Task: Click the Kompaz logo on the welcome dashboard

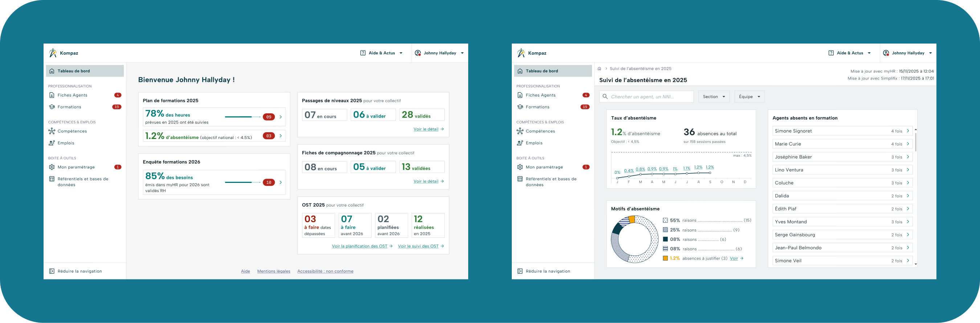Action: pos(53,53)
